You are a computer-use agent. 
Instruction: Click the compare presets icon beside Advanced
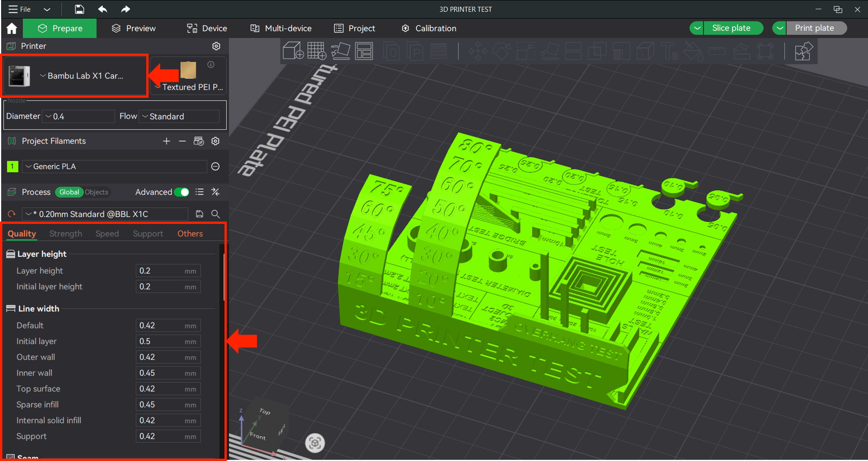click(215, 192)
